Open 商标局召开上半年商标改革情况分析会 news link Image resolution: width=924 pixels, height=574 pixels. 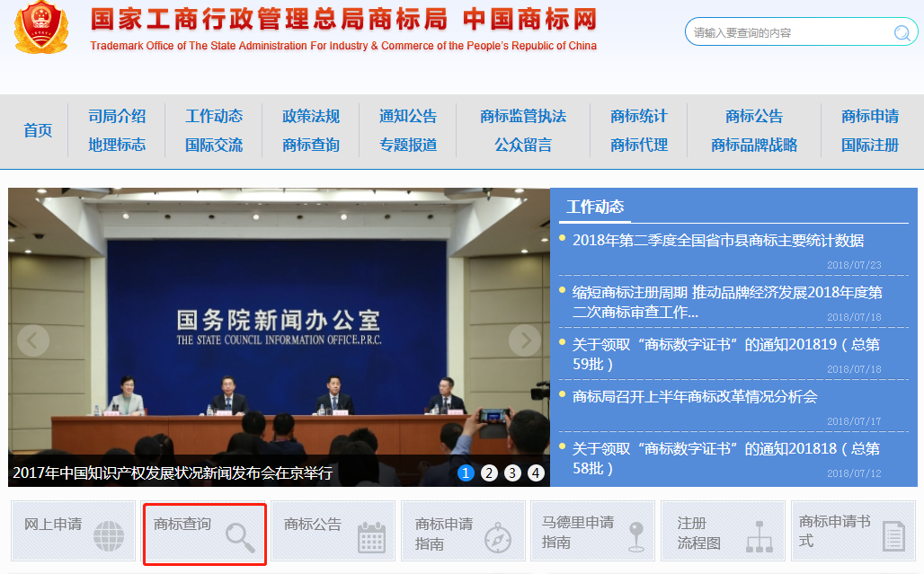click(x=695, y=396)
